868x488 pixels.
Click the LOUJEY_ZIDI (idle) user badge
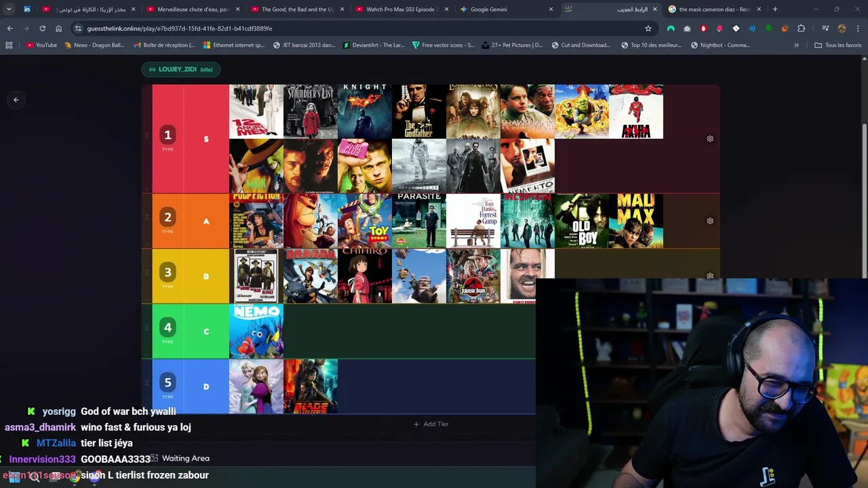point(181,69)
